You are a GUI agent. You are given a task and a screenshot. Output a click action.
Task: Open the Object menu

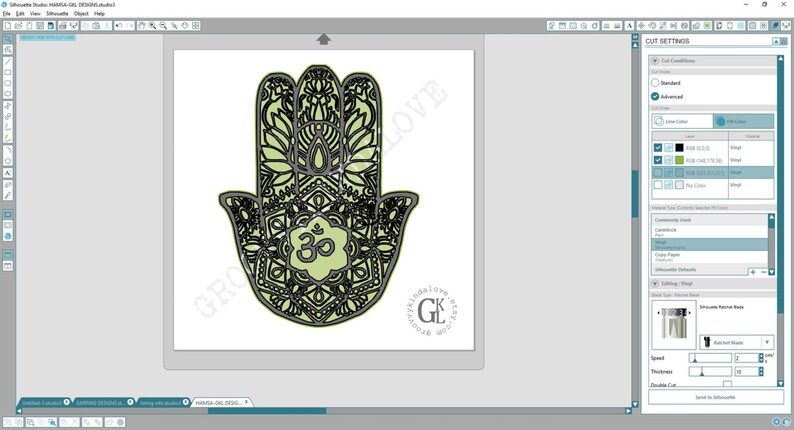click(81, 14)
